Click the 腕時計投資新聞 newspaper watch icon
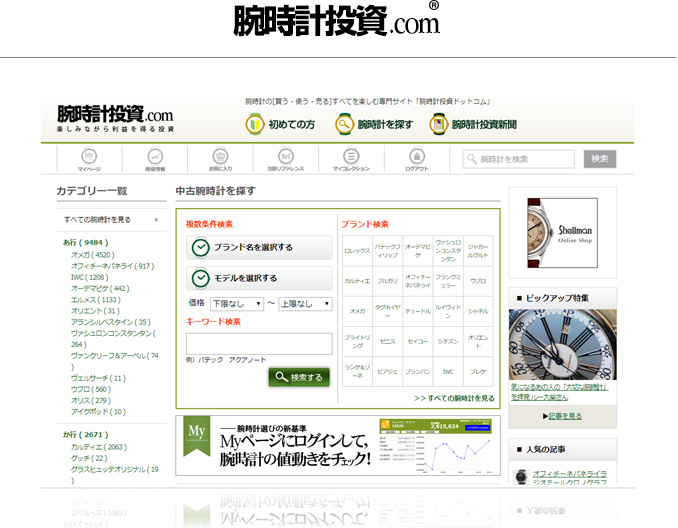The height and width of the screenshot is (528, 678). click(x=438, y=124)
